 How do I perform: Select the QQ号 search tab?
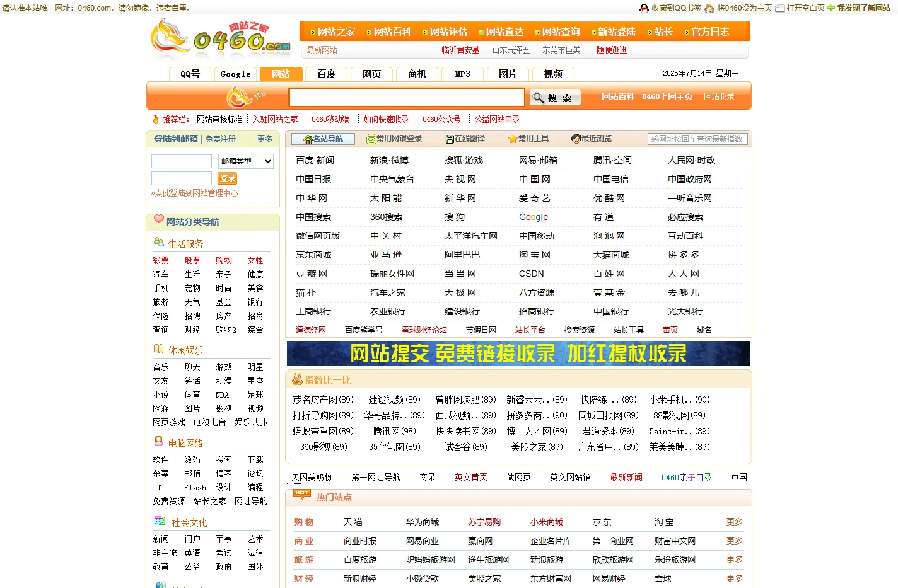[190, 74]
